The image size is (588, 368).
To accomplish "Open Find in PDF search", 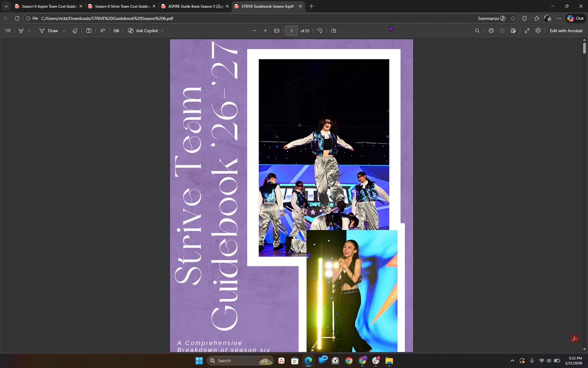I will 477,31.
